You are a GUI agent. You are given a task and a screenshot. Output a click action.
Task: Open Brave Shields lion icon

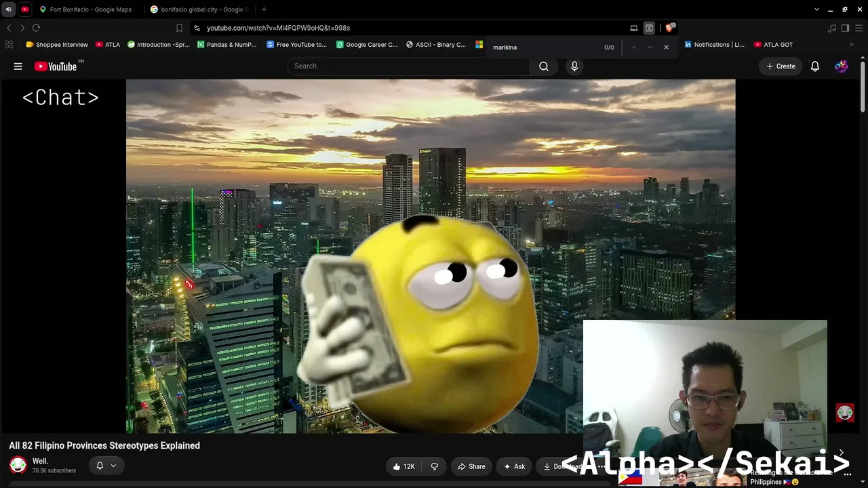(670, 28)
